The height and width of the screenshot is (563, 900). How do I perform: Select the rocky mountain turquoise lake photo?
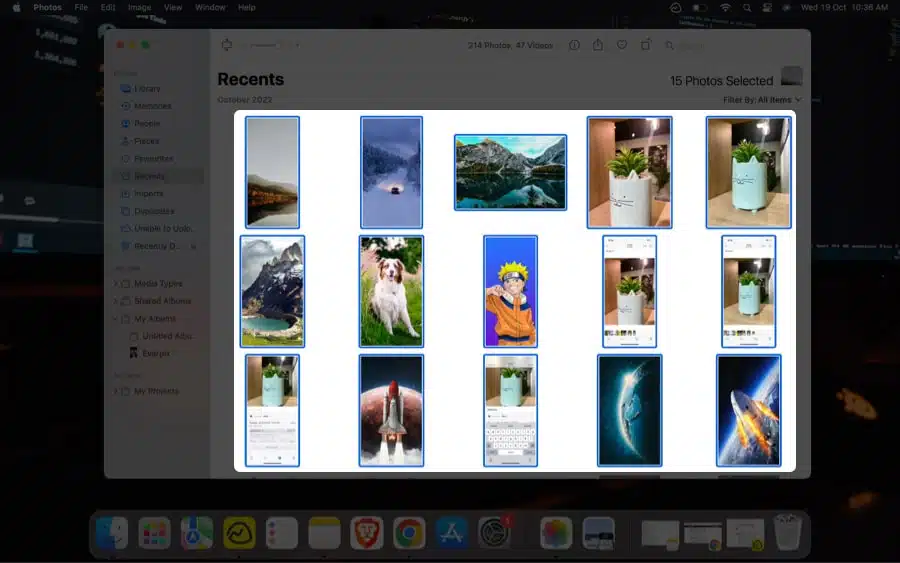click(272, 292)
